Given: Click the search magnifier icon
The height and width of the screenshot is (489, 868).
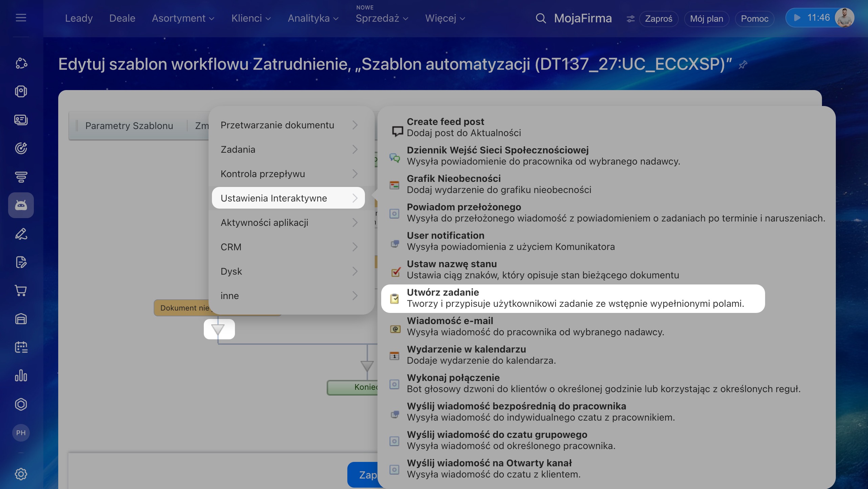Looking at the screenshot, I should [541, 18].
